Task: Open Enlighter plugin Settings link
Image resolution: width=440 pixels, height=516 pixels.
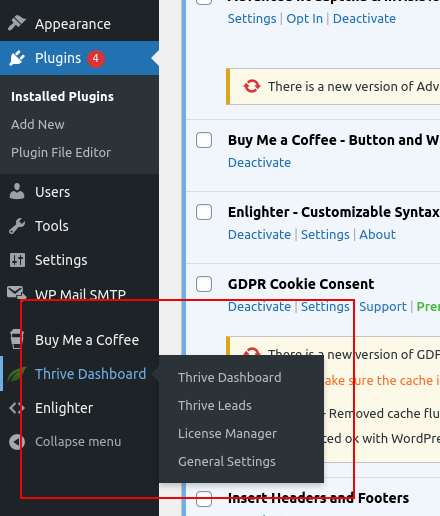Action: (325, 235)
